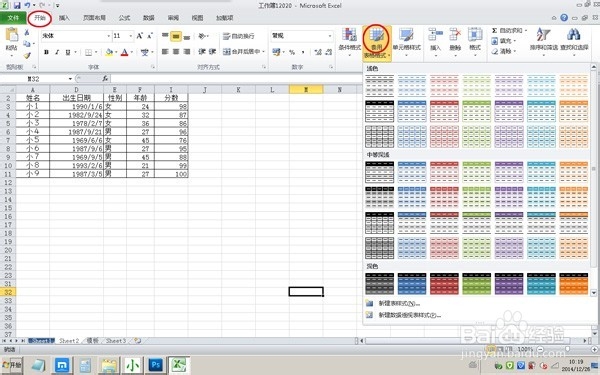Toggle italic formatting
600x375 pixels.
tap(57, 52)
